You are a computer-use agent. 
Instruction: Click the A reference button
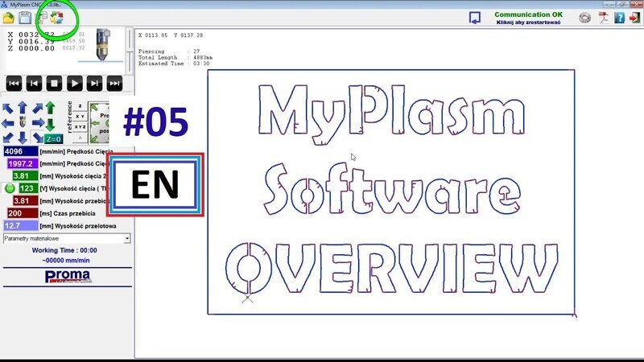(x=80, y=138)
